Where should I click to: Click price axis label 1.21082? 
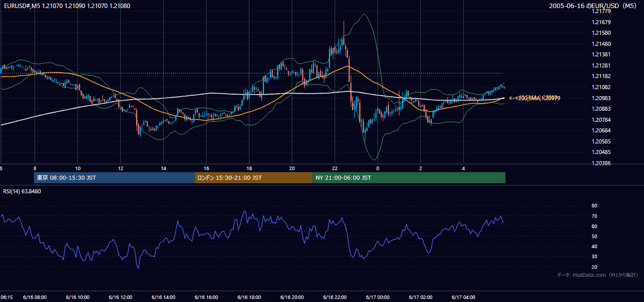click(x=601, y=87)
